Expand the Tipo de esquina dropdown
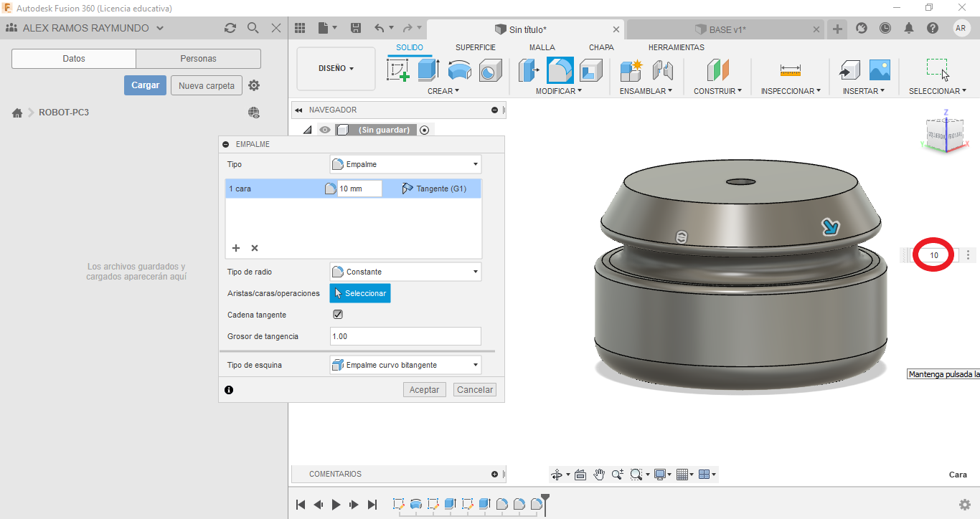This screenshot has height=519, width=980. pos(405,365)
